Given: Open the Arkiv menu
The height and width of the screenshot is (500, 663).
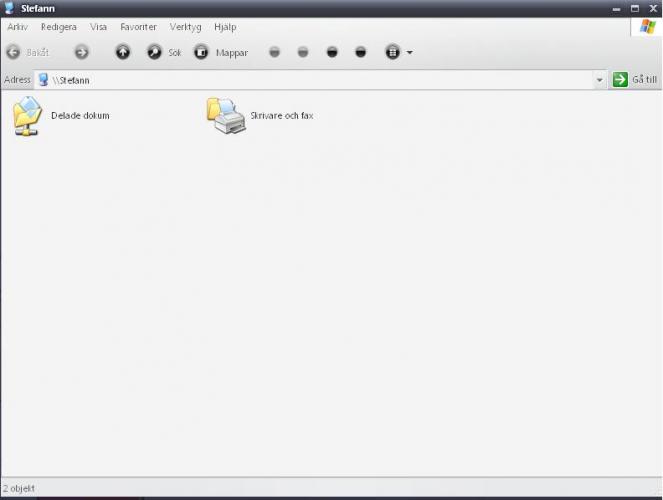Looking at the screenshot, I should pos(17,27).
